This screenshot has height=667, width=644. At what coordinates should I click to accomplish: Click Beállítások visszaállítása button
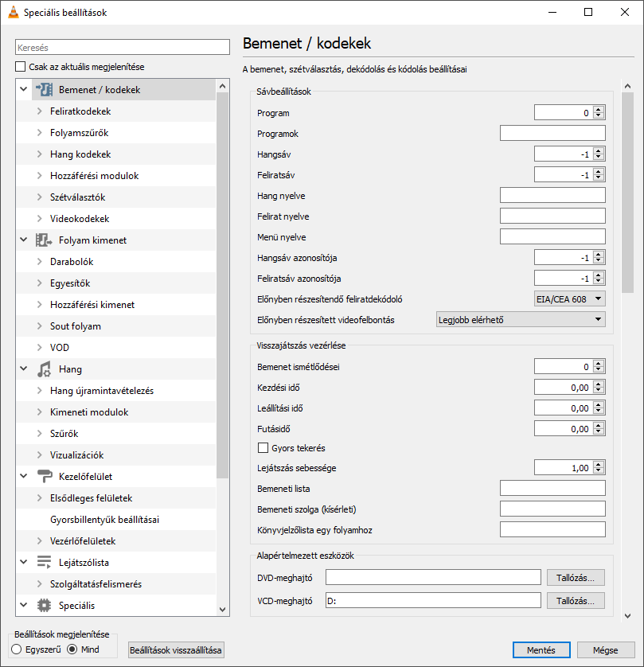click(x=176, y=650)
